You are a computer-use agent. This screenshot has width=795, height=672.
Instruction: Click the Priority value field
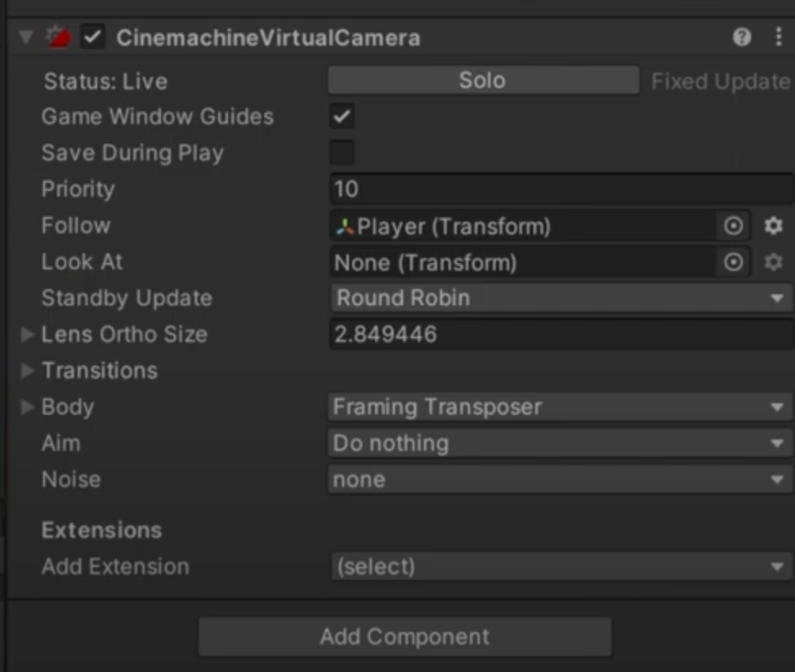pos(561,189)
